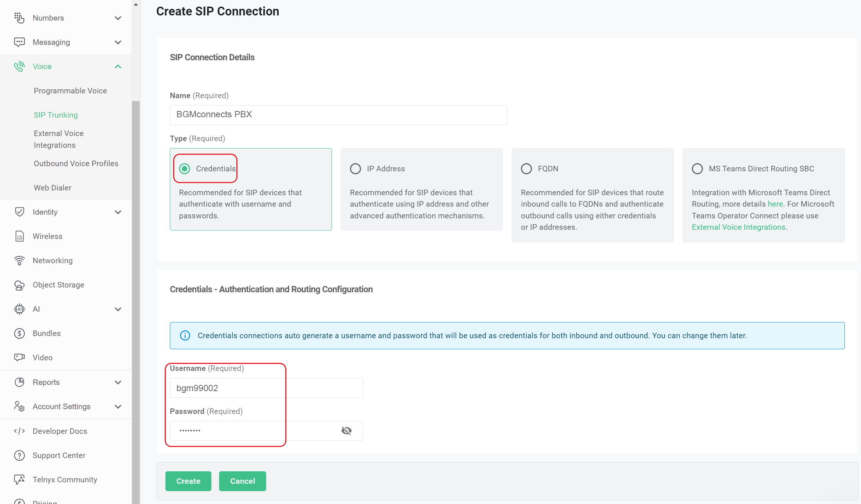Toggle password visibility eye icon

(x=346, y=431)
